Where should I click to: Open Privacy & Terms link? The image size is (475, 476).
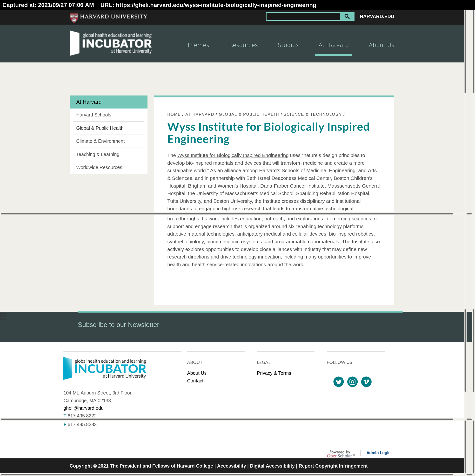274,373
